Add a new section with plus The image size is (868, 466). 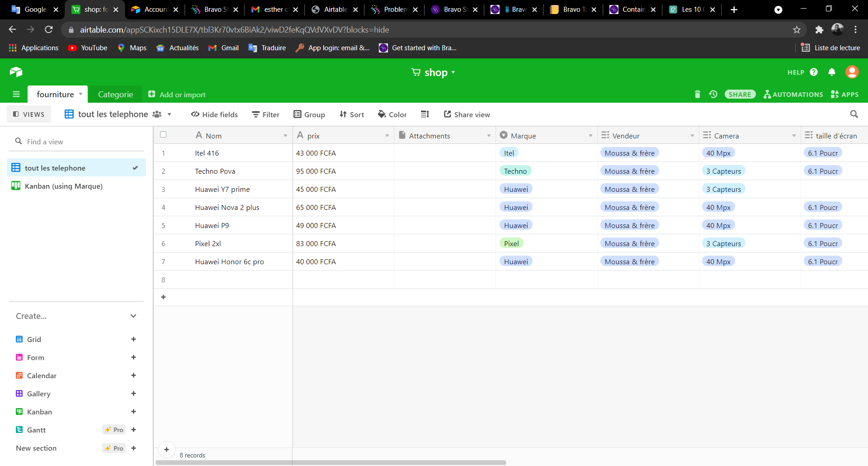[133, 448]
